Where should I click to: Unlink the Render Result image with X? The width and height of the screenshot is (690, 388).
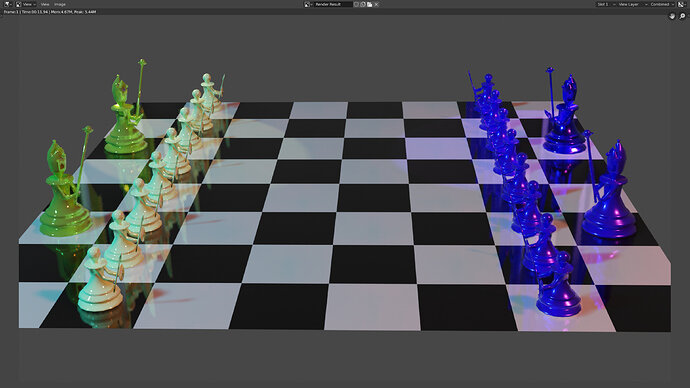click(x=376, y=4)
